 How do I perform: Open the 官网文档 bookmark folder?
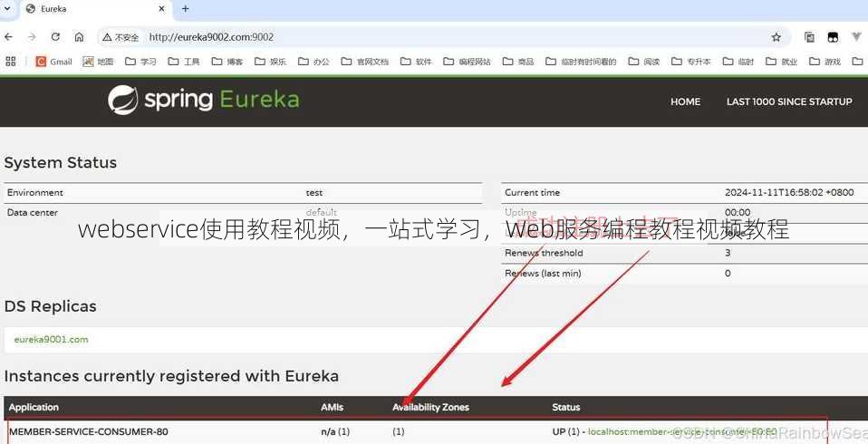click(x=365, y=62)
